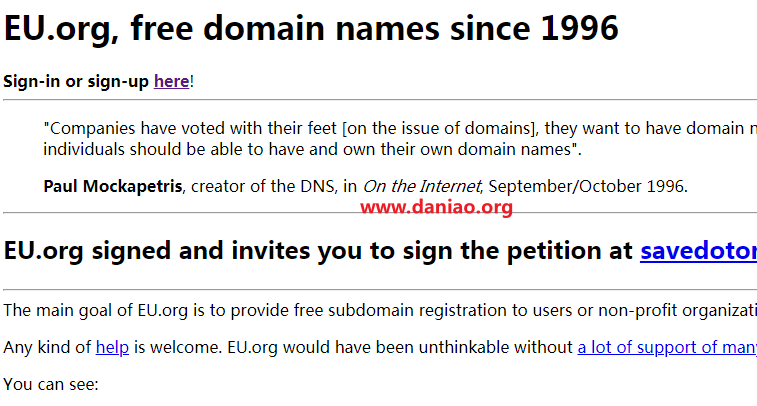757x406 pixels.
Task: Click the "The main goal of EU.org" paragraph
Action: [x=380, y=310]
